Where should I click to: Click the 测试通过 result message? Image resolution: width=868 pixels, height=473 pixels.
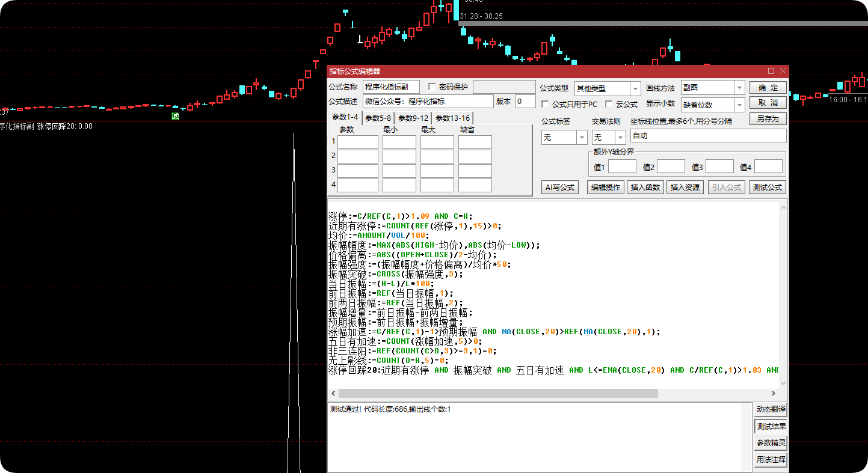coord(390,409)
